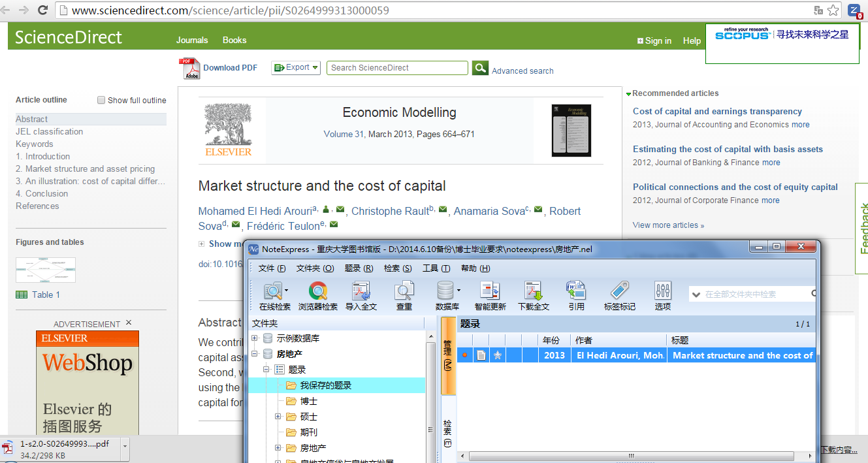Click horizontal scrollbar in NoteExpress record list
Image resolution: width=868 pixels, height=463 pixels.
click(x=631, y=455)
